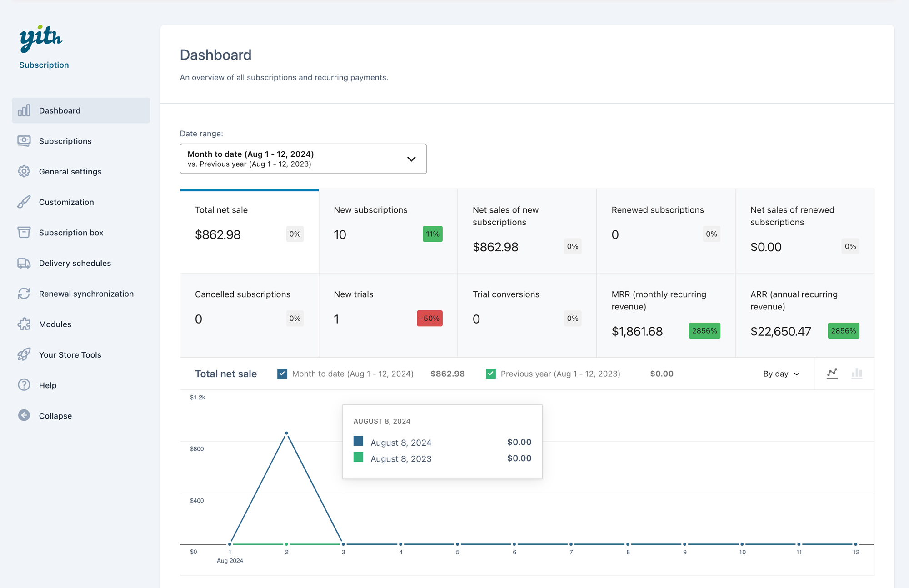This screenshot has width=909, height=588.
Task: Open the Date range dropdown
Action: [303, 159]
